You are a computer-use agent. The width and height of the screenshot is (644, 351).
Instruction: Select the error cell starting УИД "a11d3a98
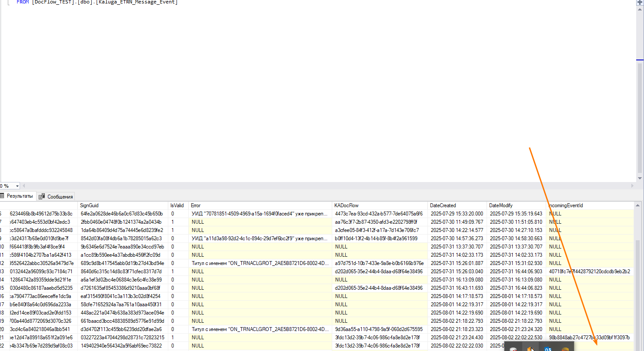pos(261,238)
